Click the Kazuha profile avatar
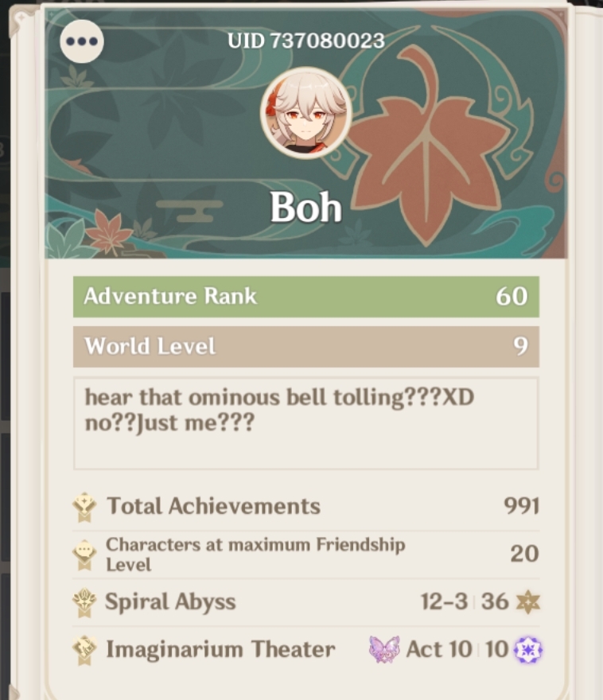Viewport: 603px width, 700px height. (305, 113)
